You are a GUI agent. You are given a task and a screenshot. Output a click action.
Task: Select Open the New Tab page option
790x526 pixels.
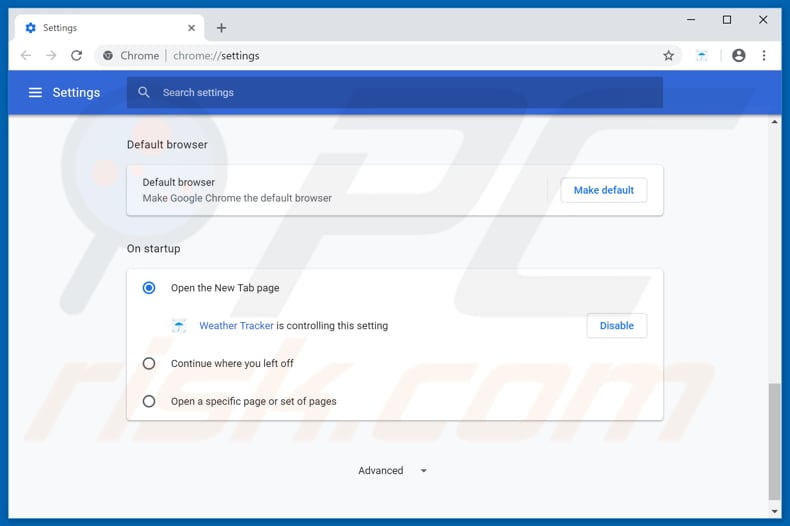[149, 288]
